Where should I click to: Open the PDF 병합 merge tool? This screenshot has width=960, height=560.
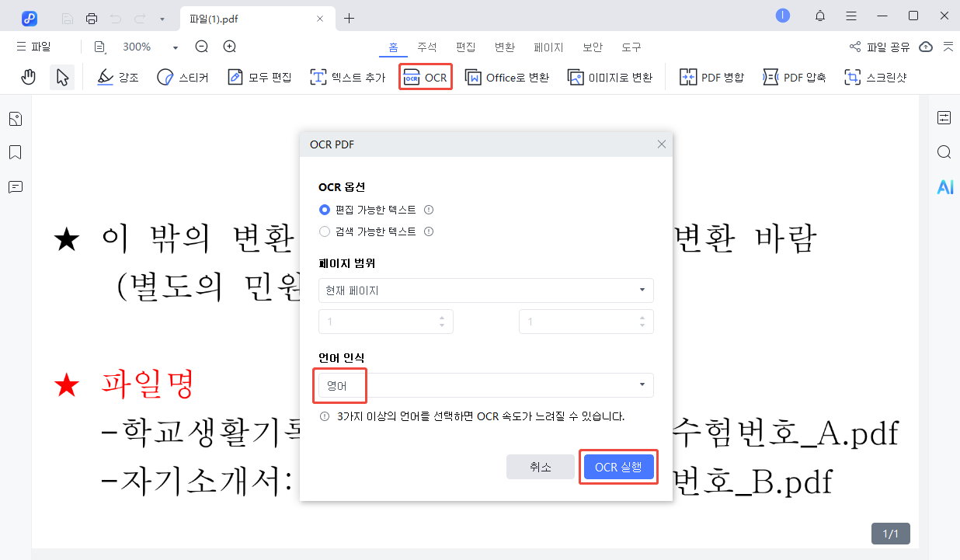[x=712, y=77]
